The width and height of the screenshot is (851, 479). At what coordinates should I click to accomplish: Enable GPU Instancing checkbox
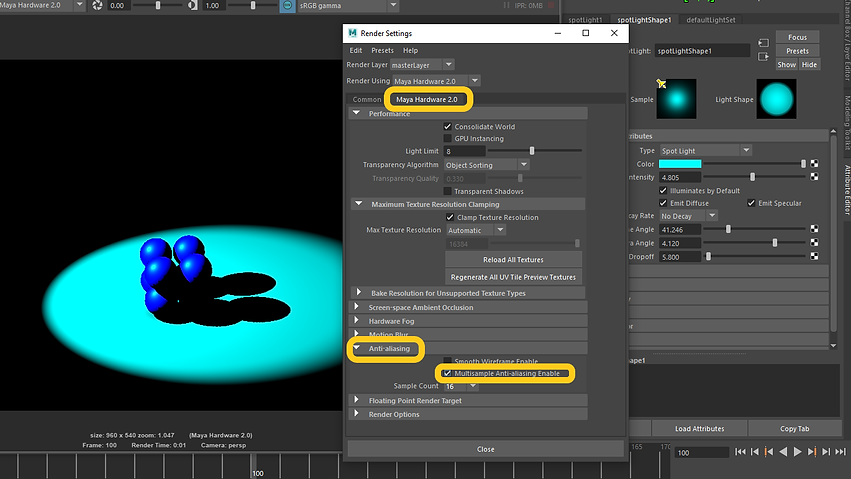coord(448,138)
